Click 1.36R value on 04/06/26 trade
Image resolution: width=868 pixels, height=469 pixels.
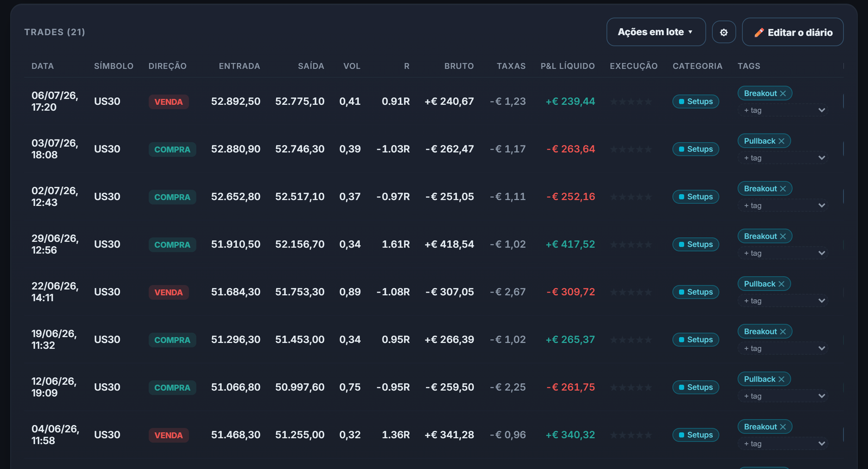coord(395,435)
